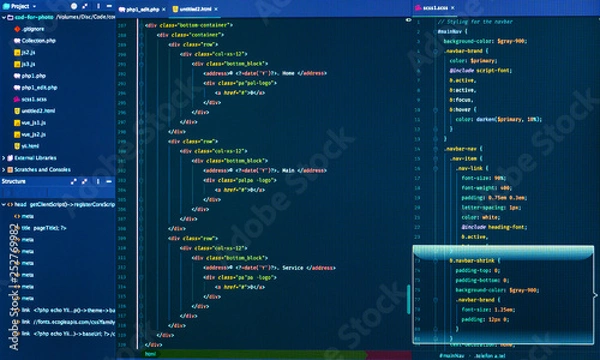Click the $gray-900 background-color value on line 3
Image resolution: width=600 pixels, height=360 pixels.
tap(512, 41)
